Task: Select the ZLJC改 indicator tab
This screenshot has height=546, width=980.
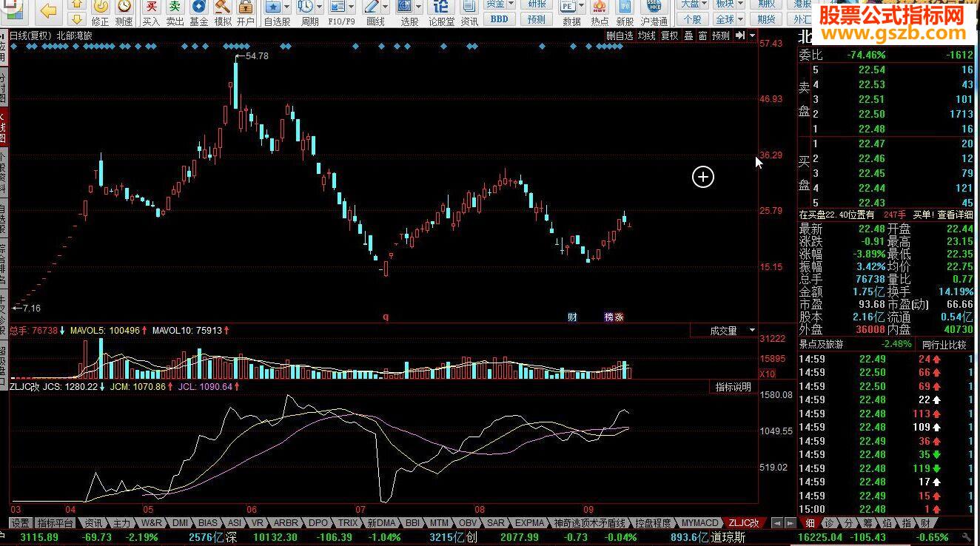Action: 744,523
